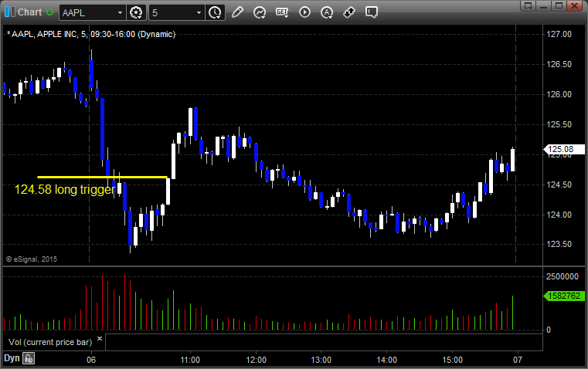Click the 126.00 price axis label
The image size is (588, 369).
559,94
